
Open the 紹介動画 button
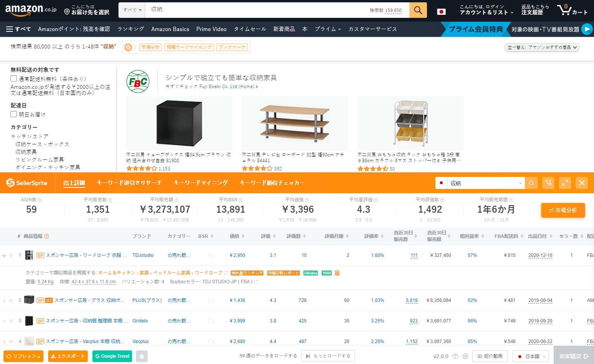point(490,356)
